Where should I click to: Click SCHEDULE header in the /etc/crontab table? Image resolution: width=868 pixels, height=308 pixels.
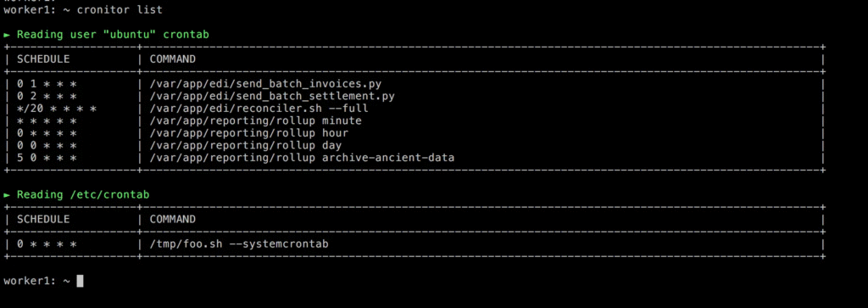[43, 219]
